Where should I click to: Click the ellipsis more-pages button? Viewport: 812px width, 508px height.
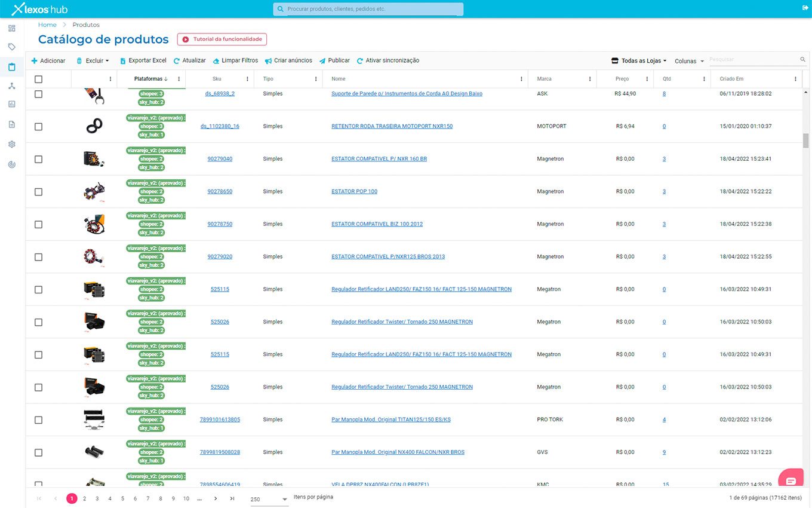(x=199, y=498)
